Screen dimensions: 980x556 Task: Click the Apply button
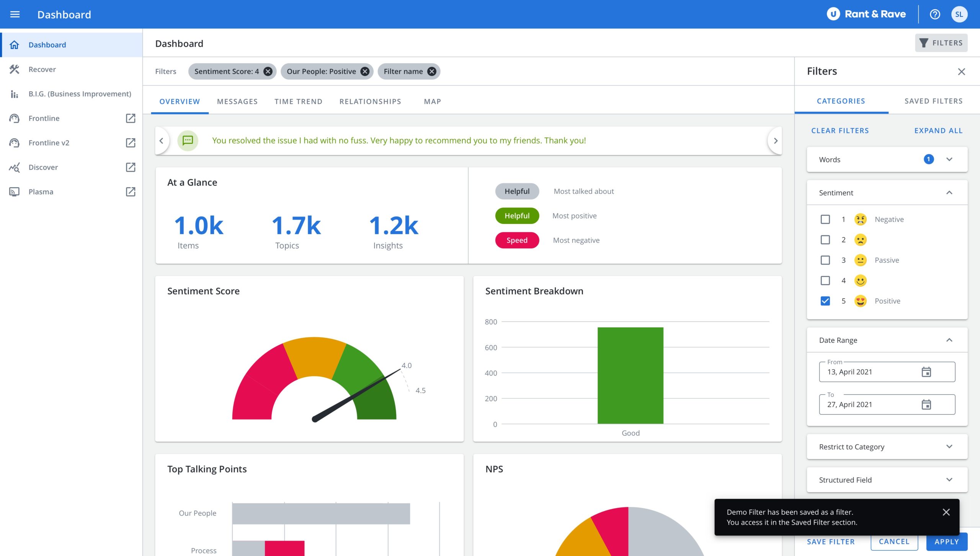tap(947, 542)
